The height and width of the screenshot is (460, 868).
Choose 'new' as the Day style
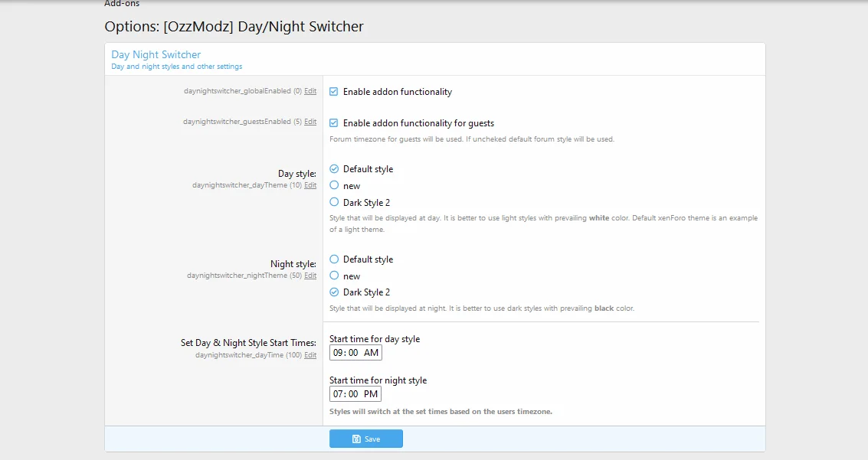click(x=334, y=185)
